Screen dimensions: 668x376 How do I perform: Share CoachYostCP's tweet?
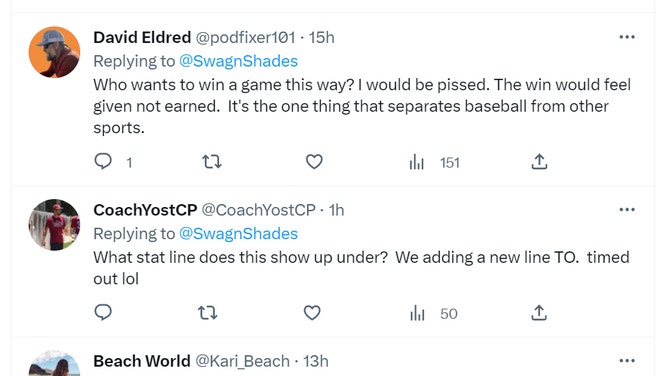point(539,313)
